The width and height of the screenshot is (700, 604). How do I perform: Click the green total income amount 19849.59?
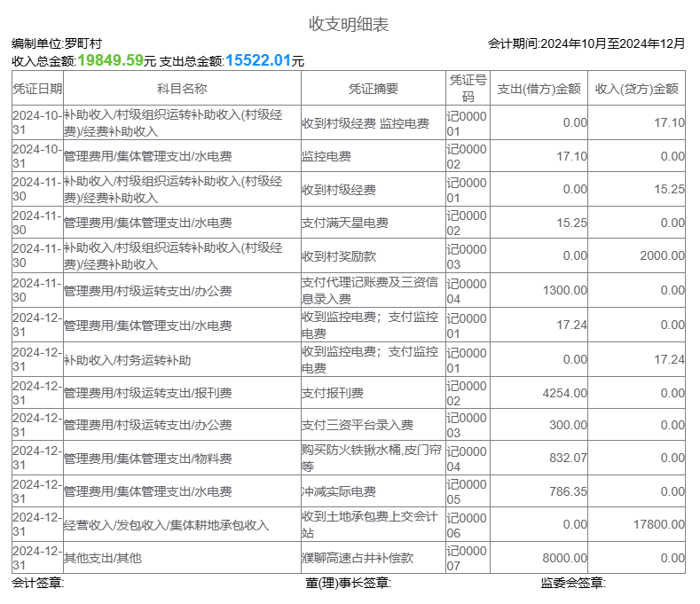[110, 60]
